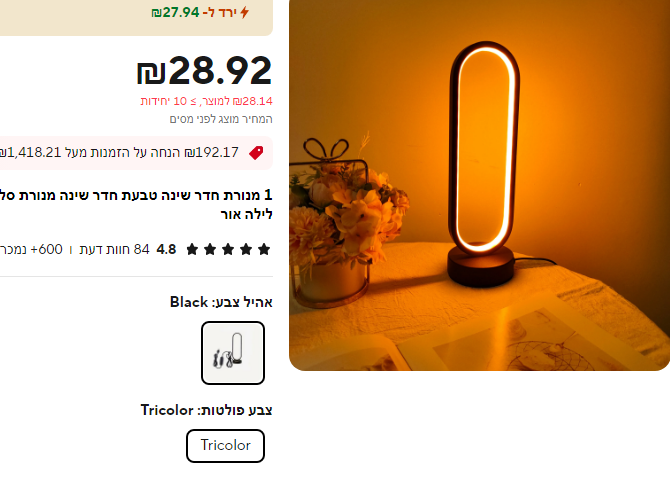Click the +600 sold count text
Viewport: 670px width, 486px height.
(x=31, y=249)
